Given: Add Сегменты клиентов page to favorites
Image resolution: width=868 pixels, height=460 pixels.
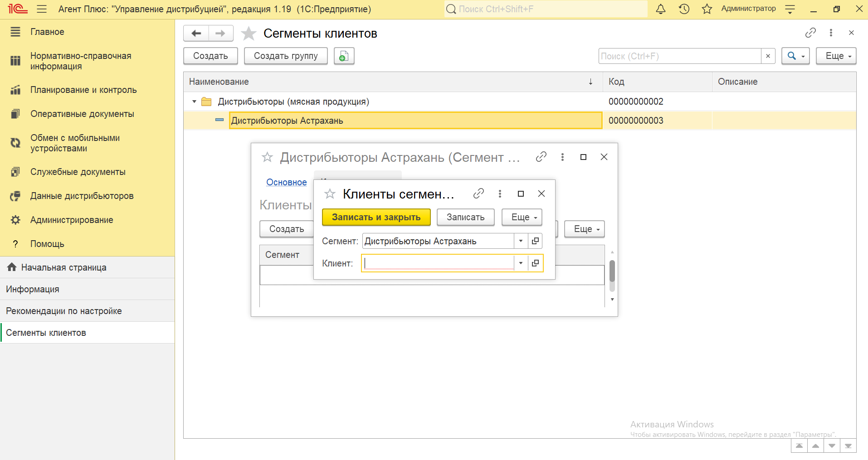Looking at the screenshot, I should 249,34.
